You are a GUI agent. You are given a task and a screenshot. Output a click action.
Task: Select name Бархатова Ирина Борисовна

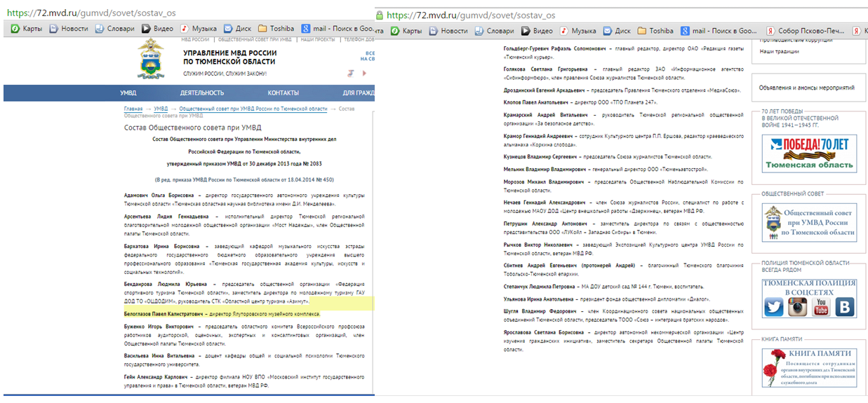[161, 247]
